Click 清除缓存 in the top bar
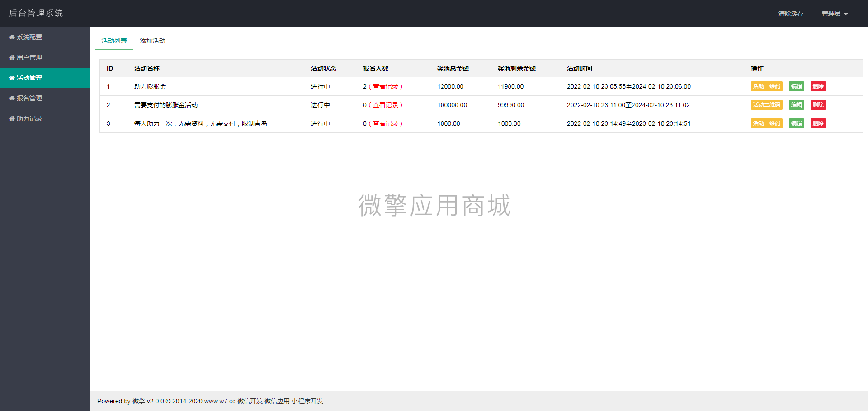Screen dimensions: 868x411 pos(791,14)
